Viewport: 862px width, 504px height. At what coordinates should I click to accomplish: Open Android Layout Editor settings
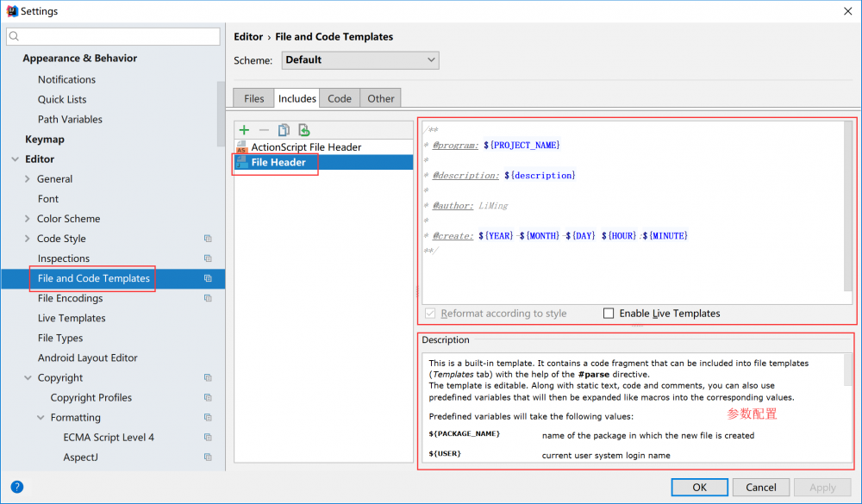87,358
